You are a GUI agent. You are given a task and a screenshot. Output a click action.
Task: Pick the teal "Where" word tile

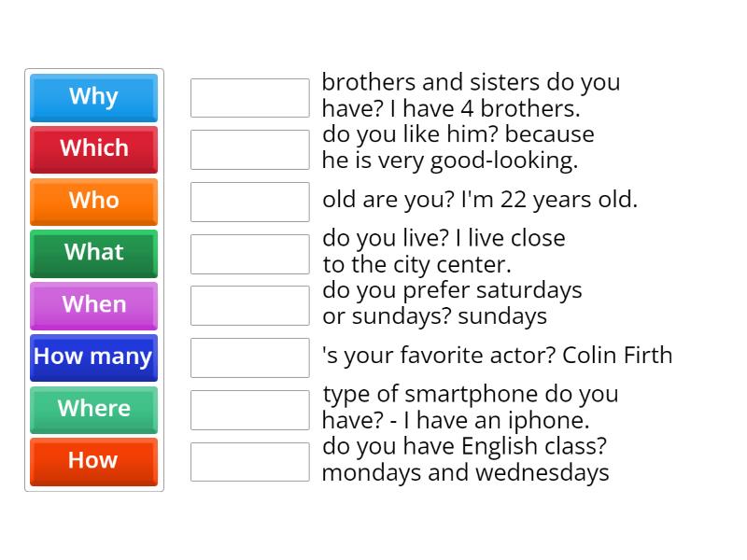(93, 410)
